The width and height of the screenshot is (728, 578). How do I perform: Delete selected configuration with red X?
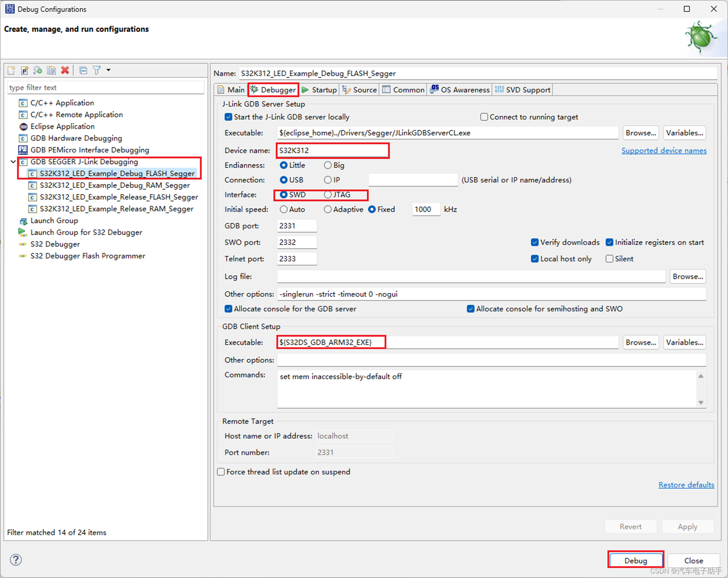click(65, 70)
